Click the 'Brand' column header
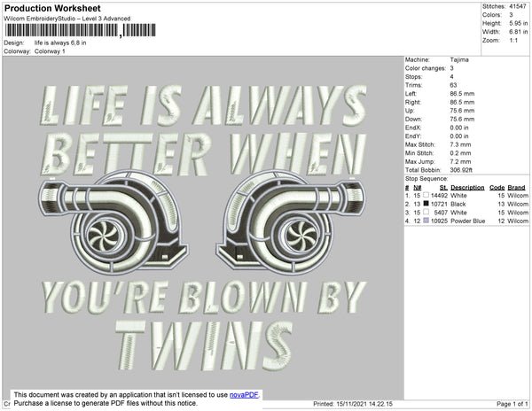 [516, 188]
